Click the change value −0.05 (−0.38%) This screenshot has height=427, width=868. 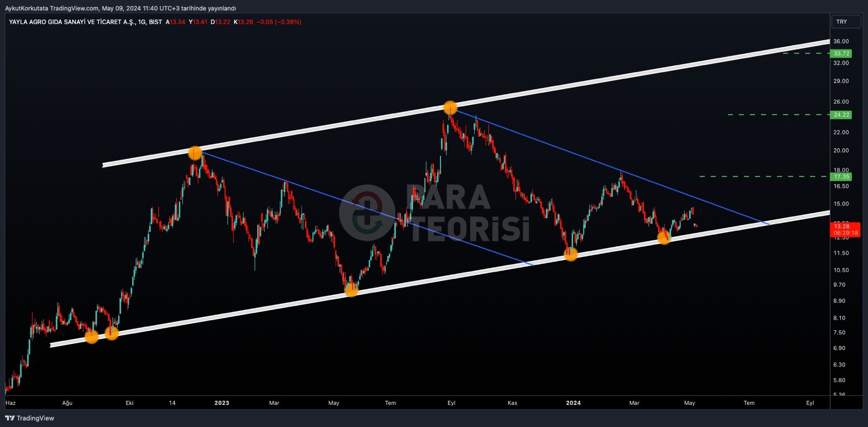coord(279,22)
